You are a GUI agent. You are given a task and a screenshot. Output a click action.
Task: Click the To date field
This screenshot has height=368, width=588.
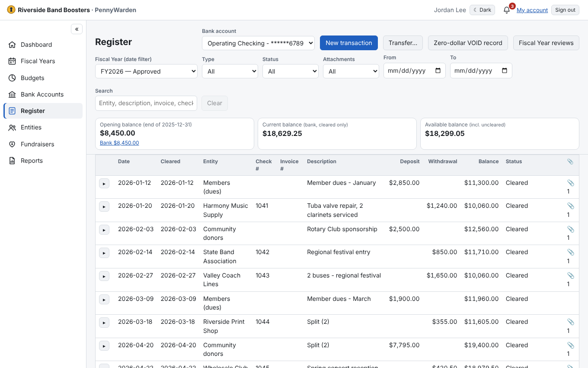click(481, 71)
